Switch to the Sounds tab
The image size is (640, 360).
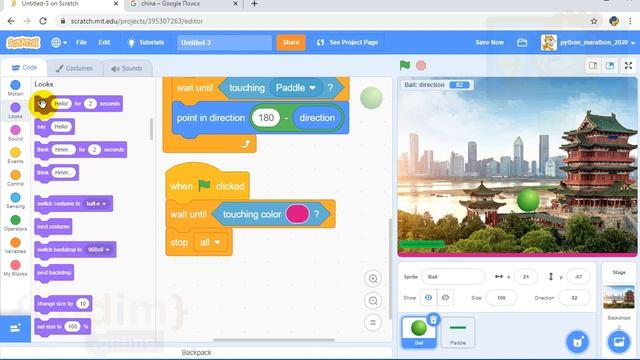click(x=127, y=68)
